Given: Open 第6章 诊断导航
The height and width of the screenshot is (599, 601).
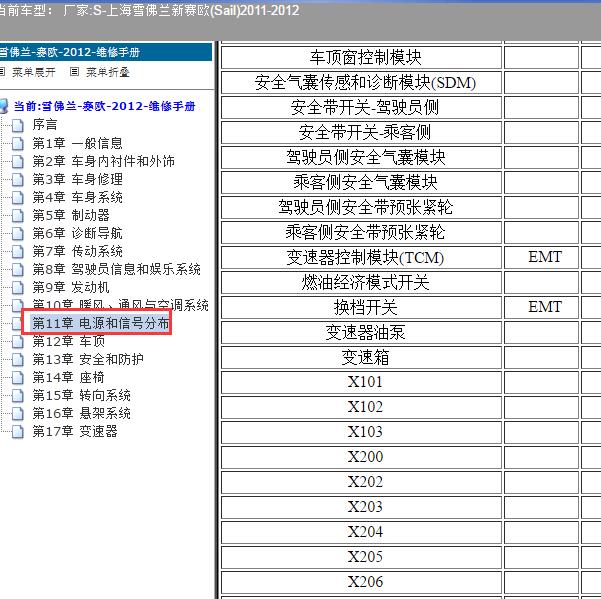Looking at the screenshot, I should pos(77,233).
